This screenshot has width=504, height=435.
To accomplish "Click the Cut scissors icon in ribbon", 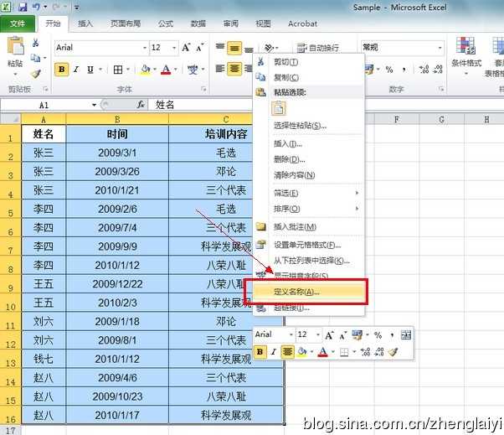I will point(36,43).
